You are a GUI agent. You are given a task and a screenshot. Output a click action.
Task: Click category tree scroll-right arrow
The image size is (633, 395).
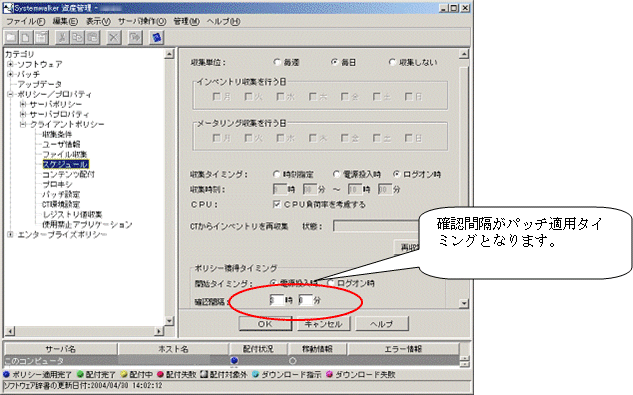[x=159, y=331]
